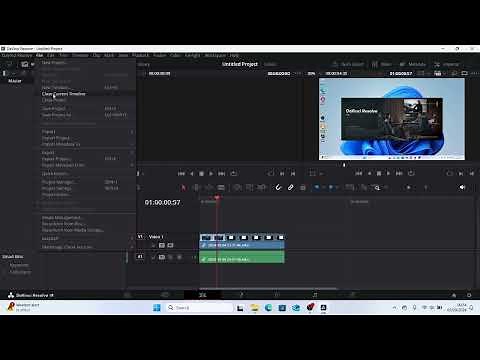Open viewer options three-dot menu
The height and width of the screenshot is (360, 480).
click(475, 73)
